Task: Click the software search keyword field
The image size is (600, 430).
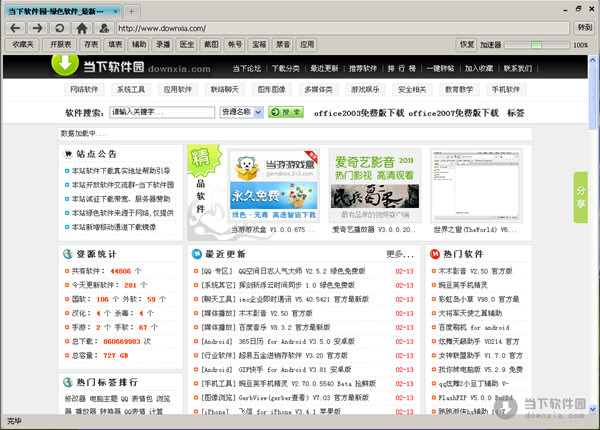Action: pos(162,112)
